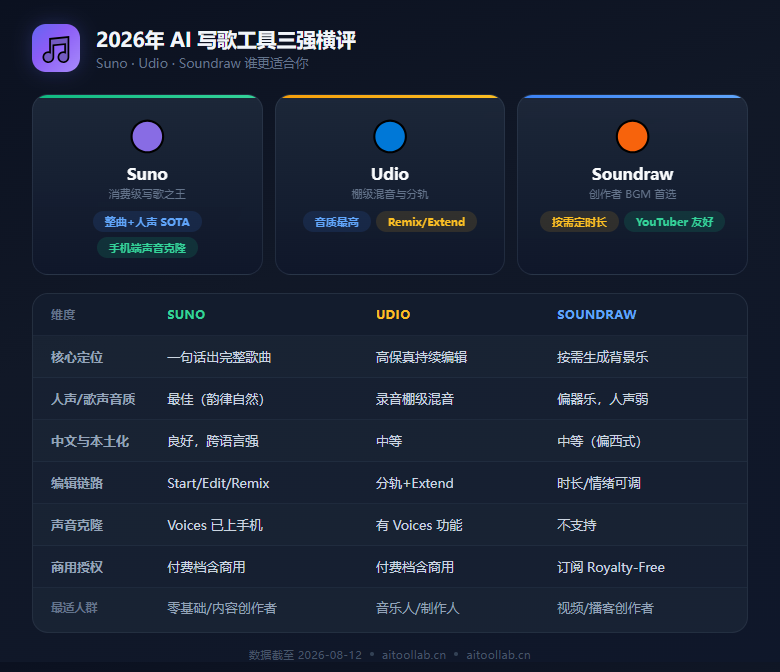Click the Udio card title
This screenshot has width=780, height=672.
390,174
